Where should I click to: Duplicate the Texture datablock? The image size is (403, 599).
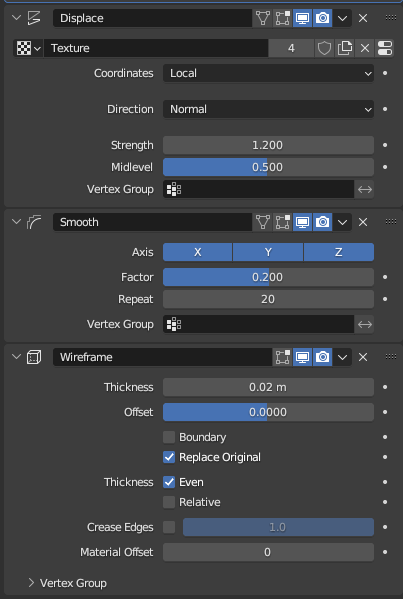pos(345,48)
